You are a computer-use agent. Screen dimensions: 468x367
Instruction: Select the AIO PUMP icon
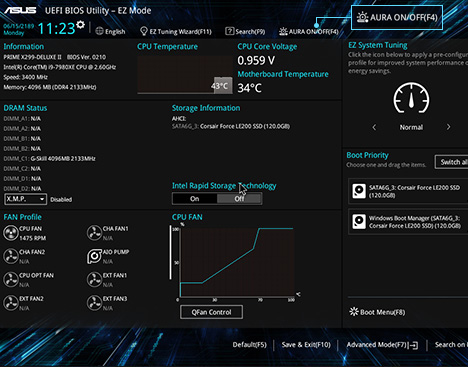coord(94,256)
